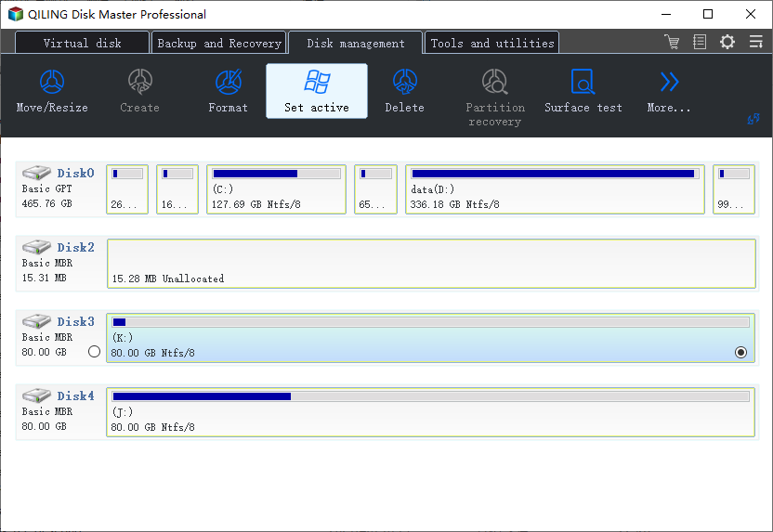
Task: Click the Create partition tool
Action: point(140,92)
